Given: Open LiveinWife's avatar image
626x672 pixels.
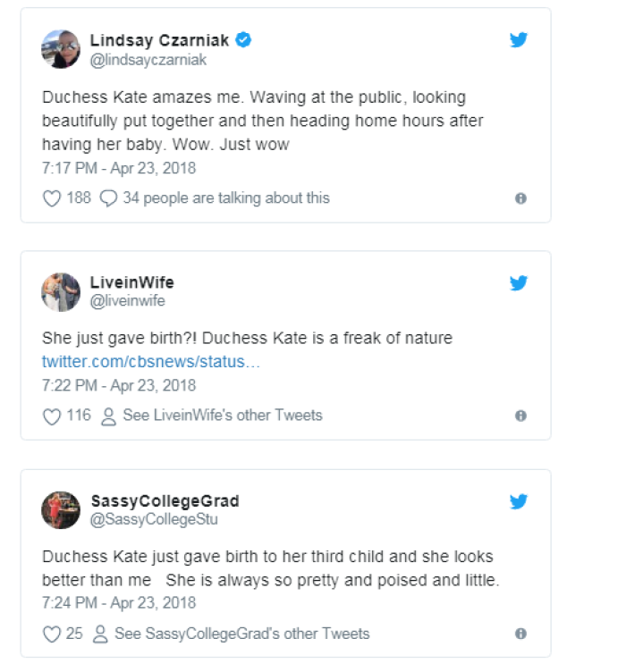Looking at the screenshot, I should pos(61,292).
